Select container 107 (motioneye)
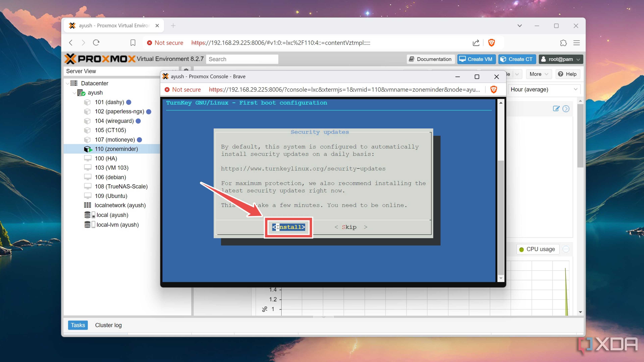Viewport: 644px width, 362px height. click(115, 140)
